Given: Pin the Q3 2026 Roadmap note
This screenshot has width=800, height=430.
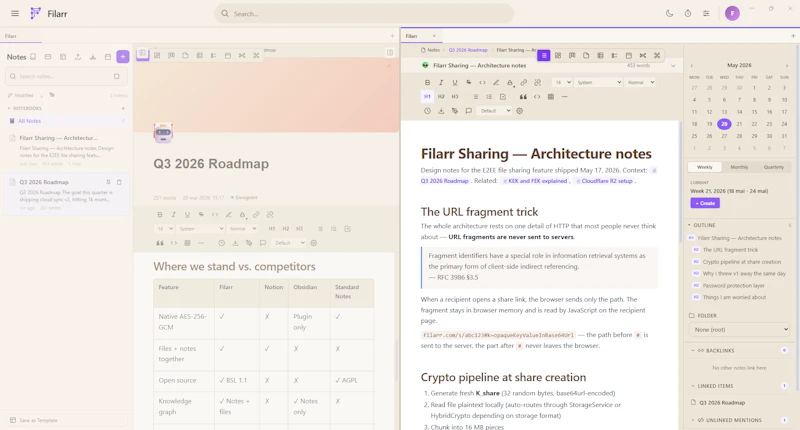Looking at the screenshot, I should pyautogui.click(x=108, y=182).
